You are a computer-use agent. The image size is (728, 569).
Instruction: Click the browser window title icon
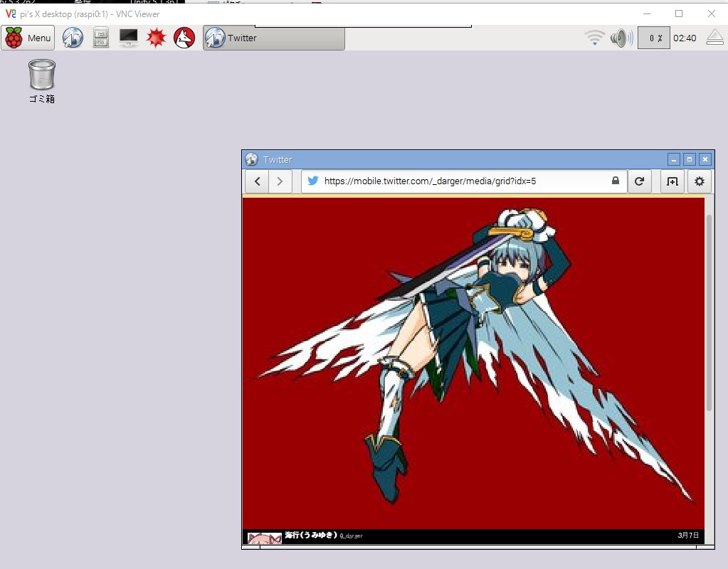tap(252, 159)
